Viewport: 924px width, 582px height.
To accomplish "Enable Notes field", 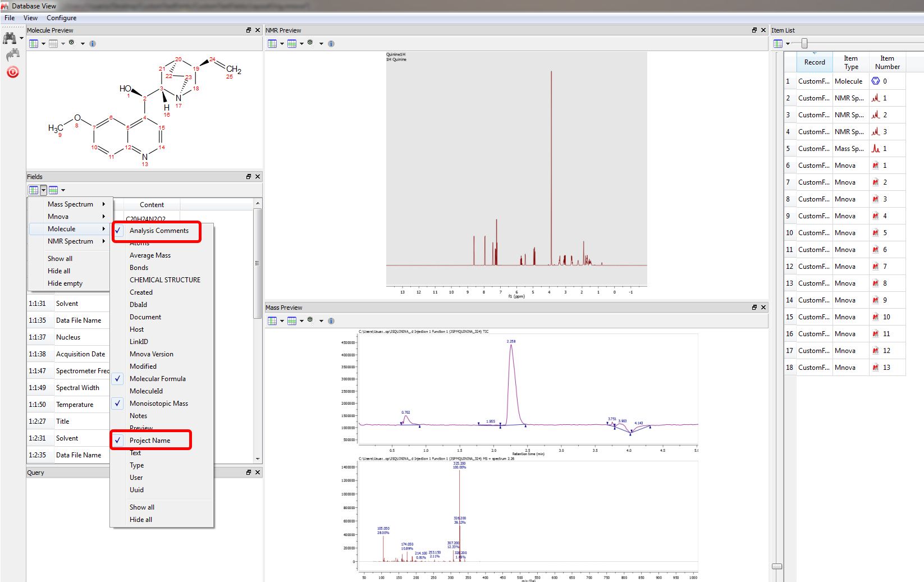I will [x=162, y=416].
